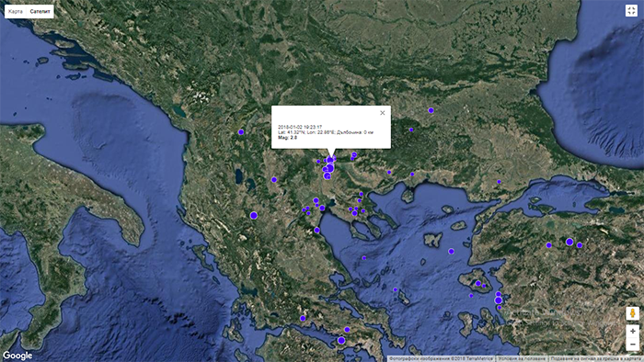Select the Street View pegman icon

click(x=633, y=313)
